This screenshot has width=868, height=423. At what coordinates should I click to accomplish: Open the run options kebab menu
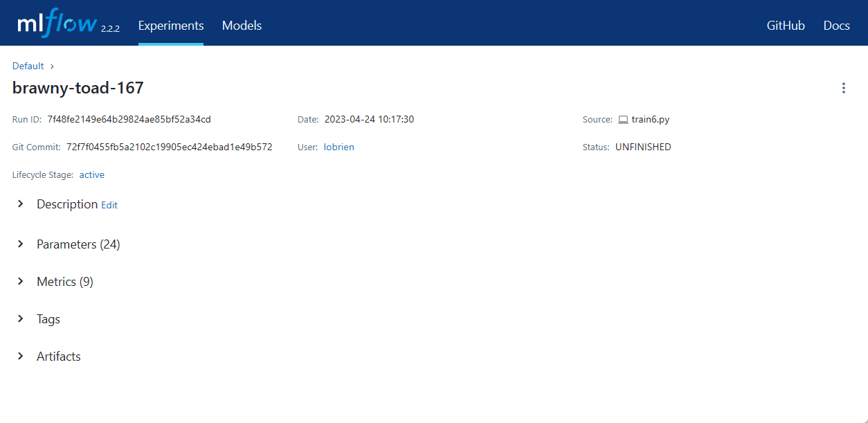[843, 88]
